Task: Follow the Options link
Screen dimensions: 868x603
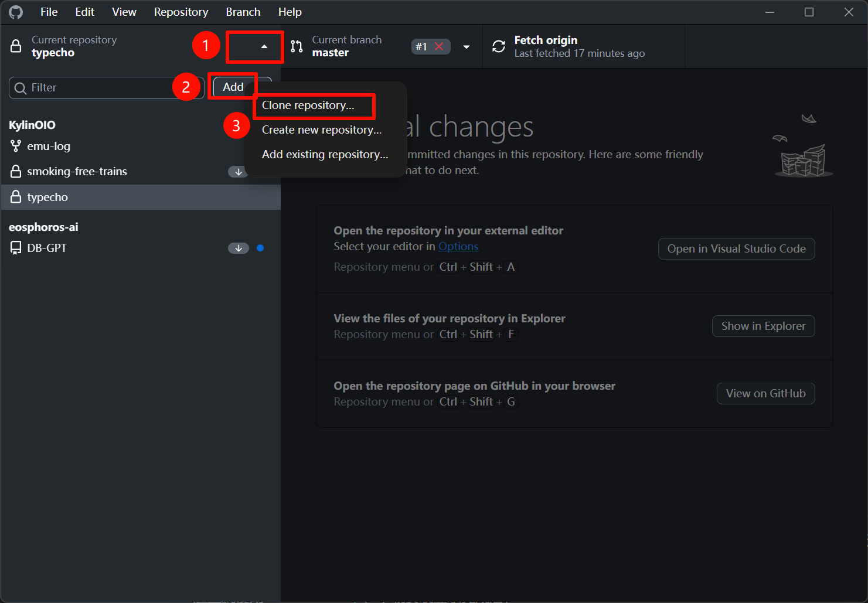Action: pos(458,247)
